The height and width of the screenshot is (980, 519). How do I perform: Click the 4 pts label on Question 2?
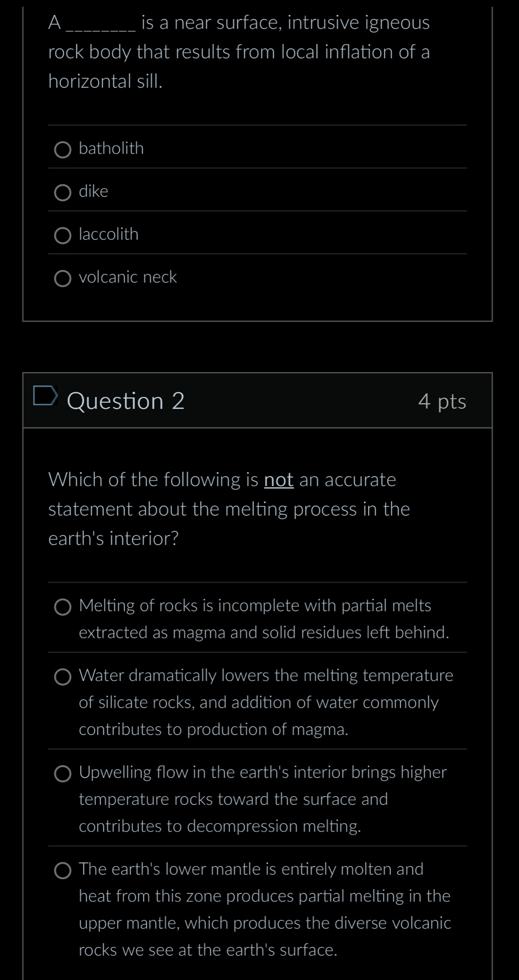pos(443,402)
